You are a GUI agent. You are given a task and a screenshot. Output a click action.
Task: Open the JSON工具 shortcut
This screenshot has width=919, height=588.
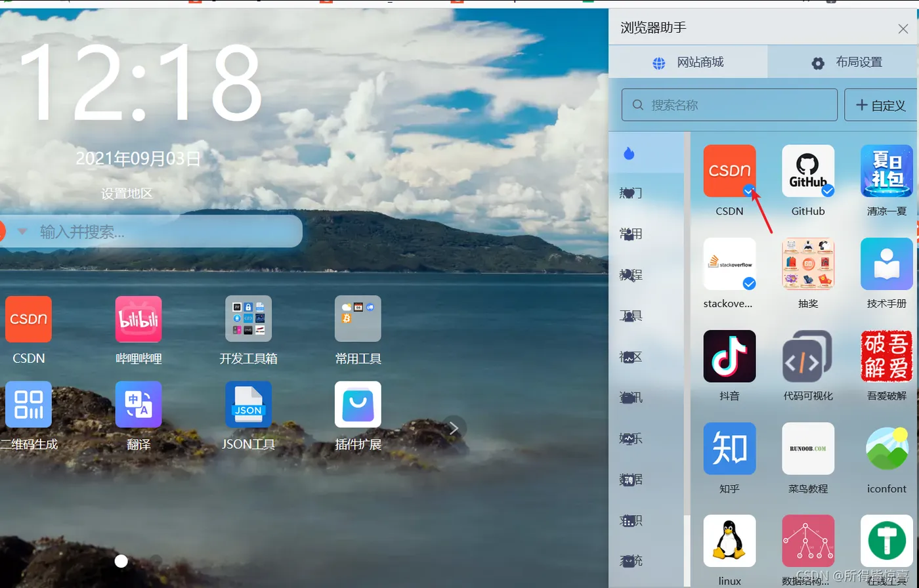click(x=248, y=404)
